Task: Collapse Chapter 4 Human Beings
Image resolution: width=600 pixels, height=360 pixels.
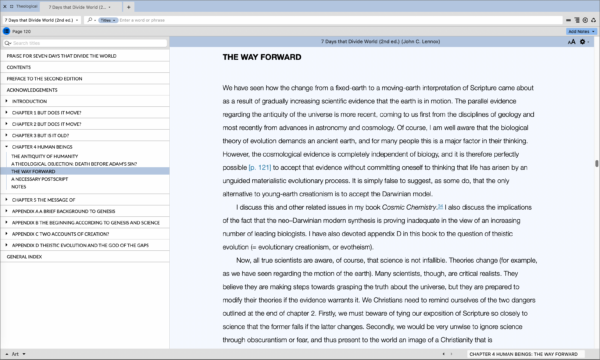Action: tap(7, 147)
